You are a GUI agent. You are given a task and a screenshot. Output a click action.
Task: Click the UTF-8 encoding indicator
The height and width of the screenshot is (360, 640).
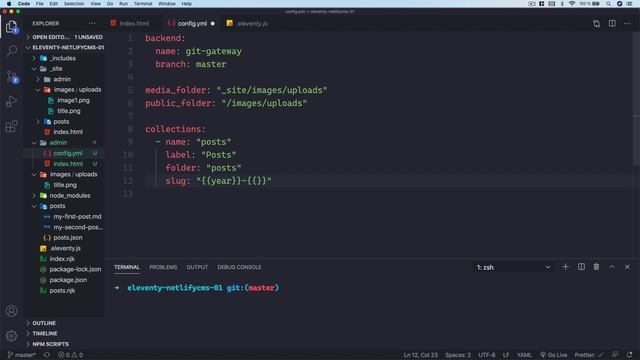(487, 355)
